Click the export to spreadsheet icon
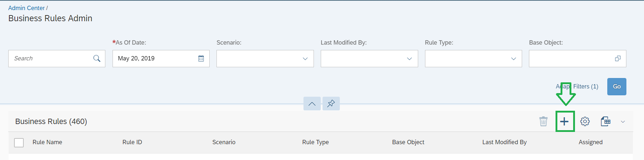Viewport: 644px width, 160px height. (x=606, y=122)
